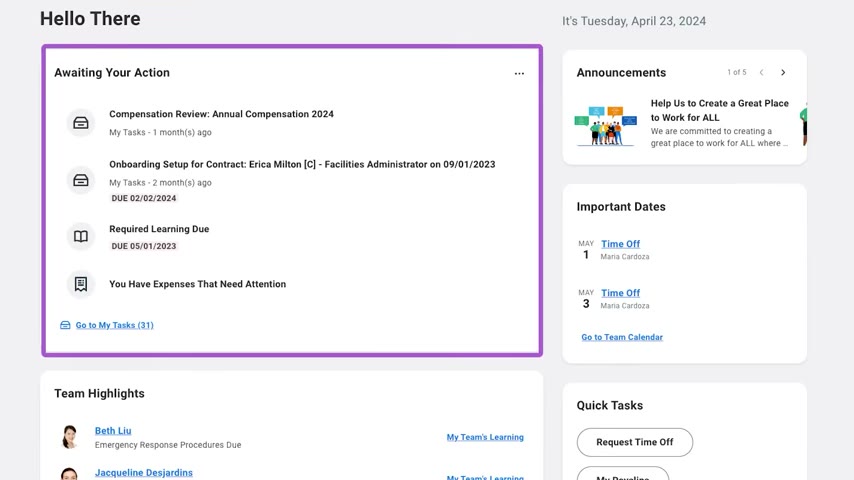Viewport: 854px width, 480px height.
Task: Click the Expenses receipt icon
Action: [81, 284]
